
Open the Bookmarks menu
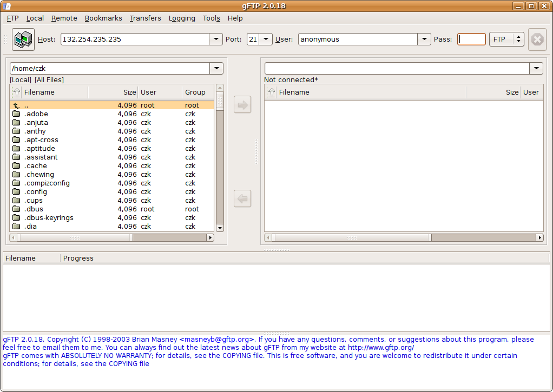click(103, 18)
